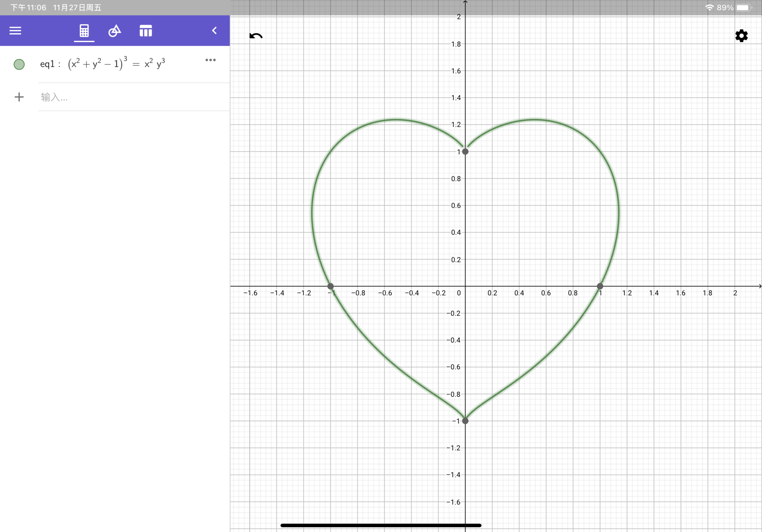The width and height of the screenshot is (762, 532).
Task: Open the hamburger main menu
Action: (15, 31)
